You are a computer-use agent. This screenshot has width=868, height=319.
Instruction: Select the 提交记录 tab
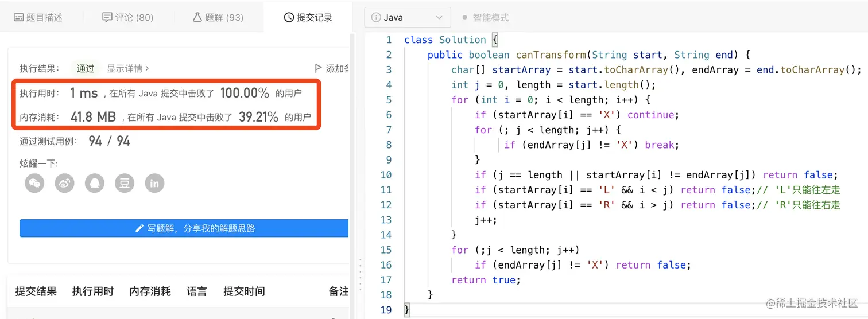coord(308,17)
